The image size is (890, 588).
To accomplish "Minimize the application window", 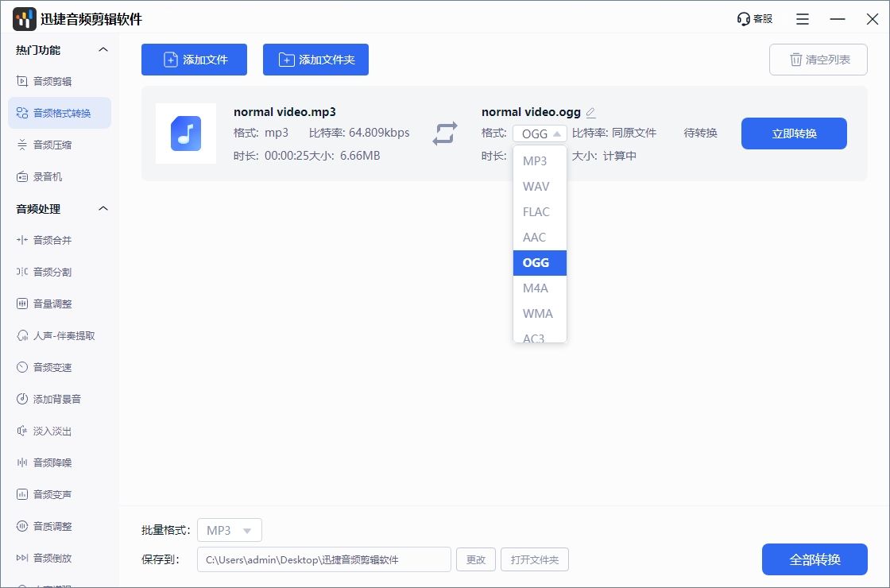I will click(x=838, y=19).
